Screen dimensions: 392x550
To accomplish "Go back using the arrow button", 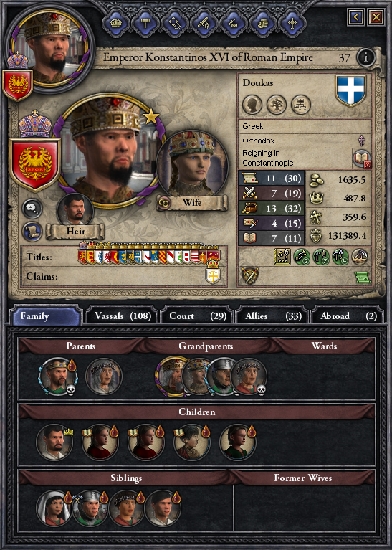I will pyautogui.click(x=356, y=16).
